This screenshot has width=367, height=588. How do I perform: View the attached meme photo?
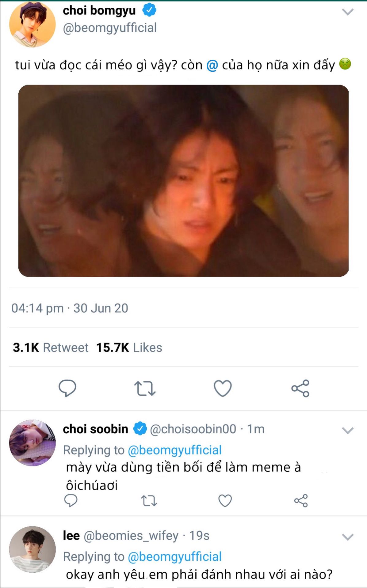point(183,181)
